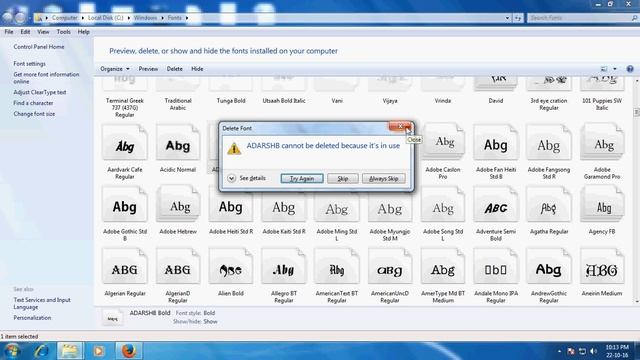Select the Allegro BT Regular font icon
The height and width of the screenshot is (360, 640).
pos(284,267)
